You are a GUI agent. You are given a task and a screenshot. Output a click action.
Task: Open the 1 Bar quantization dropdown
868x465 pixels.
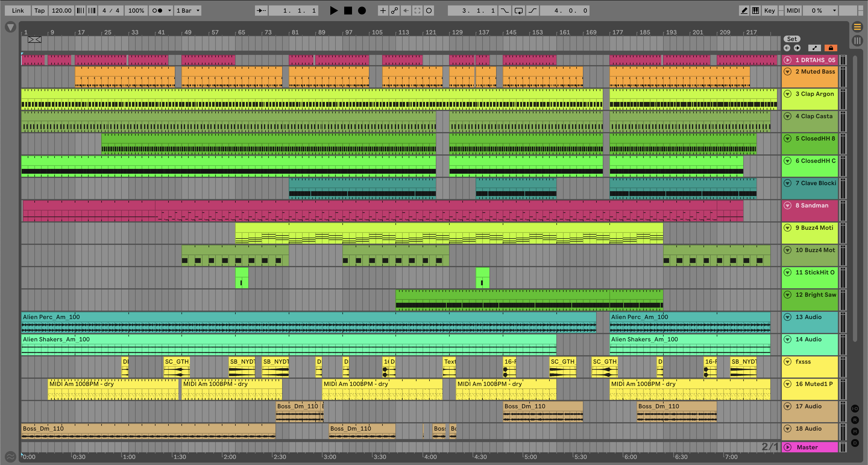[x=188, y=11]
